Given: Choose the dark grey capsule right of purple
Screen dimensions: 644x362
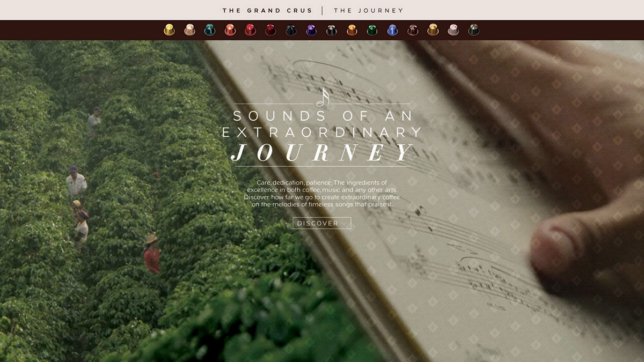Looking at the screenshot, I should 332,30.
